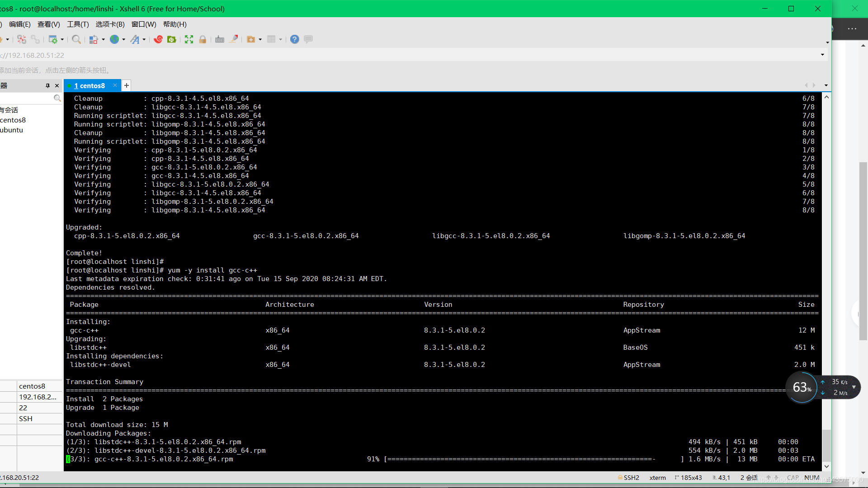Click the three-dots menu in the background window
The width and height of the screenshot is (868, 488).
click(x=852, y=28)
